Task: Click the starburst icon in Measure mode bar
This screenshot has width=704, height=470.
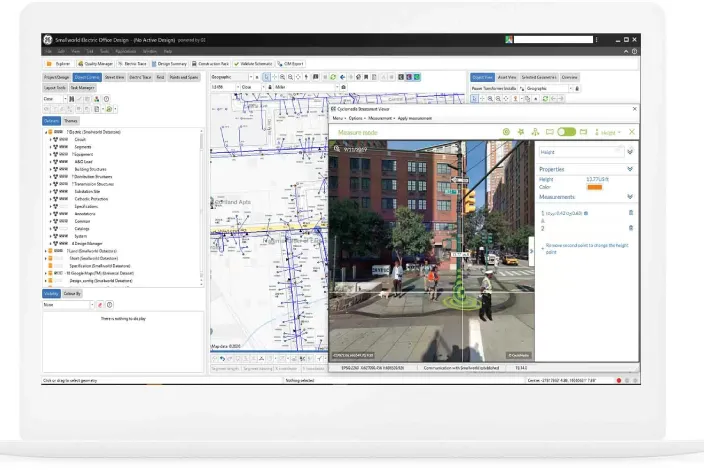Action: tap(521, 132)
